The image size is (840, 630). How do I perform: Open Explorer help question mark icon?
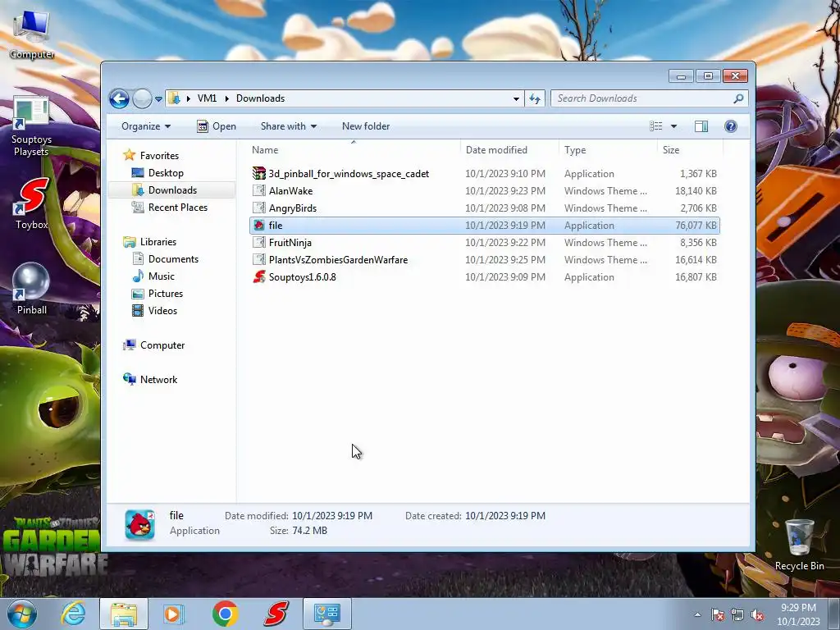click(730, 126)
